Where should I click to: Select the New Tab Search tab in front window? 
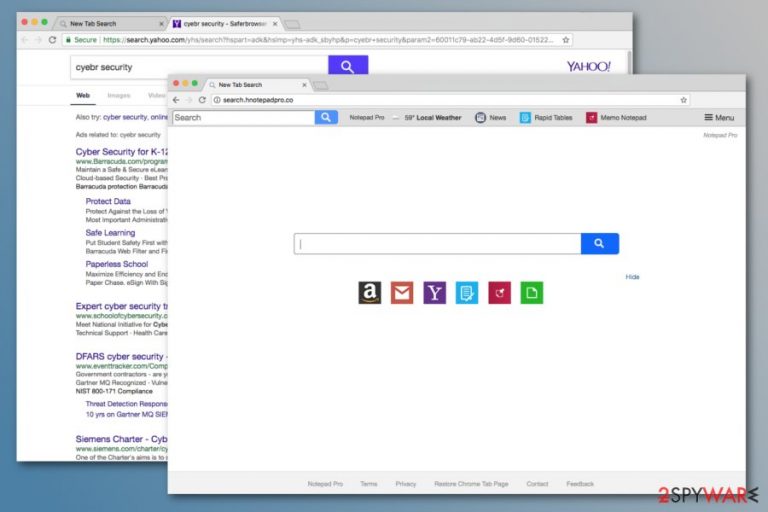pyautogui.click(x=257, y=85)
